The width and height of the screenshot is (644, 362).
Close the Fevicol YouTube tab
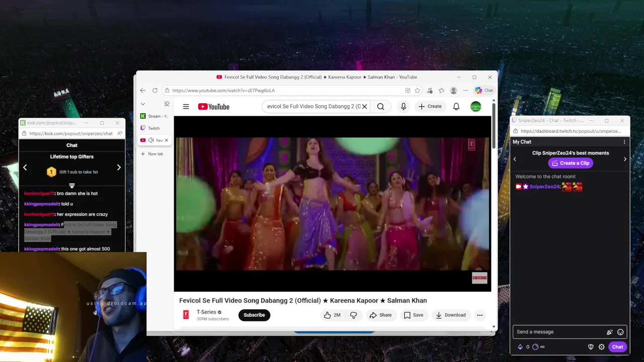[167, 140]
